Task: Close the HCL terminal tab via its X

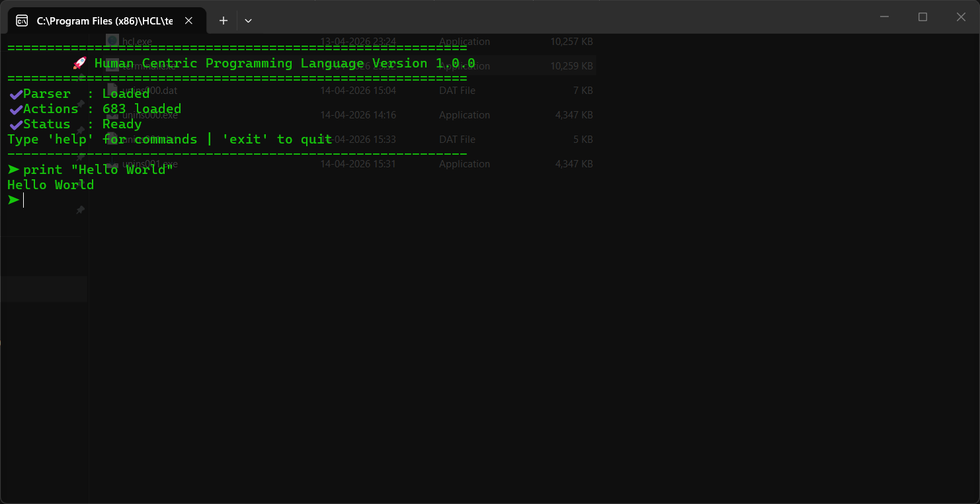Action: click(188, 21)
